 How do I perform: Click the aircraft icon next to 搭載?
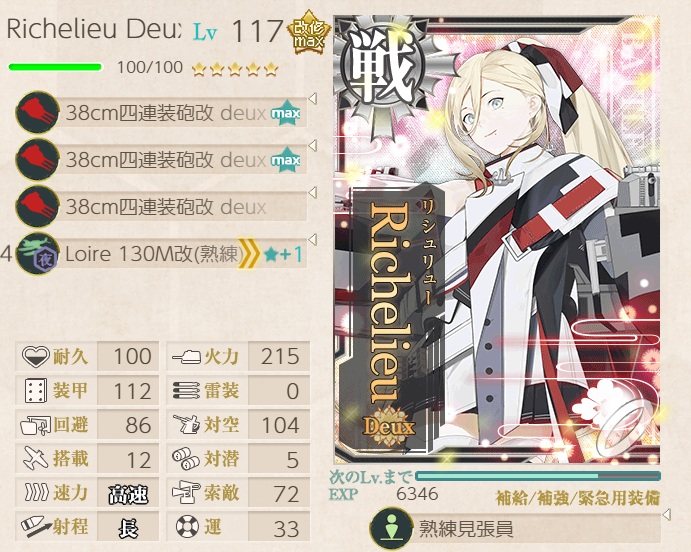[35, 458]
